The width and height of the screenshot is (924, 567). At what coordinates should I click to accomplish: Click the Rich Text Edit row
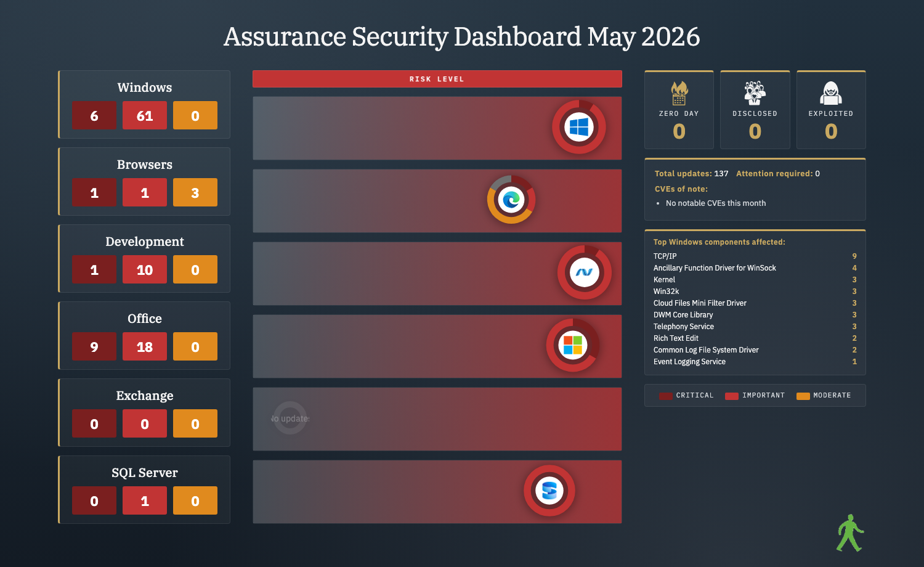(755, 338)
